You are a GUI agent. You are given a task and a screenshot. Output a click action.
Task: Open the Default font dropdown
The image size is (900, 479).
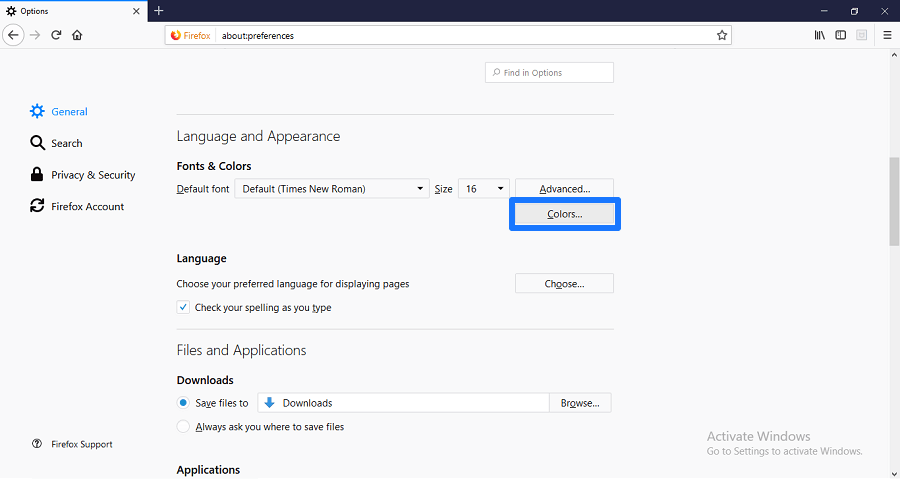click(x=332, y=189)
